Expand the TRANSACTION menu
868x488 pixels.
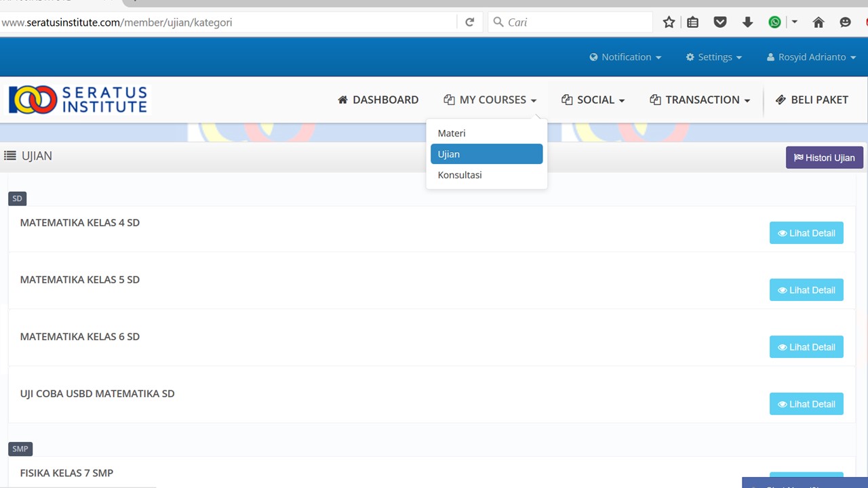point(700,100)
